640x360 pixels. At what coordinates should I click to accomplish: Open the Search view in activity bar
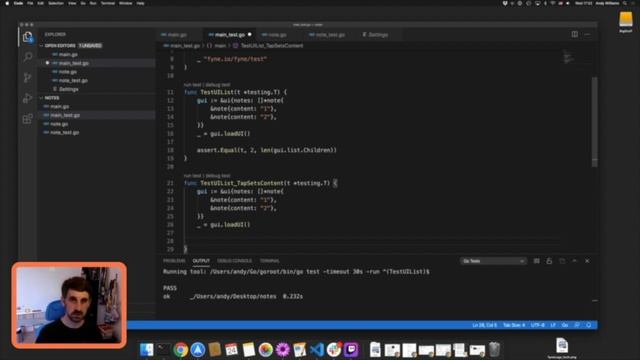27,57
